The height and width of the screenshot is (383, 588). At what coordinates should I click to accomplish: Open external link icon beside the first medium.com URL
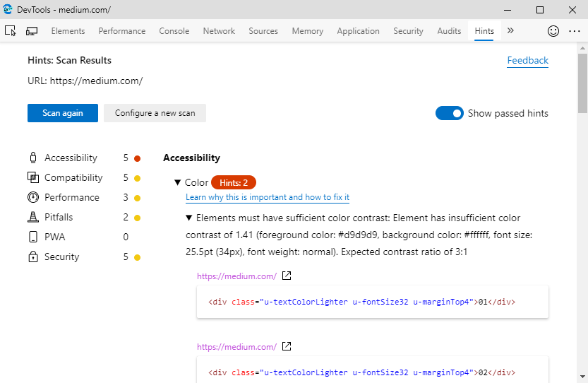(287, 276)
